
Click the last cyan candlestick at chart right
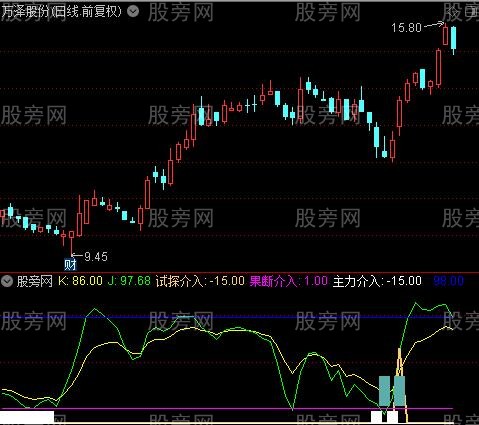pyautogui.click(x=453, y=38)
